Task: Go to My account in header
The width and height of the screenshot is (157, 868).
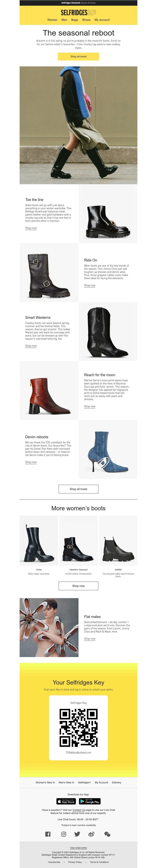Action: [102, 20]
